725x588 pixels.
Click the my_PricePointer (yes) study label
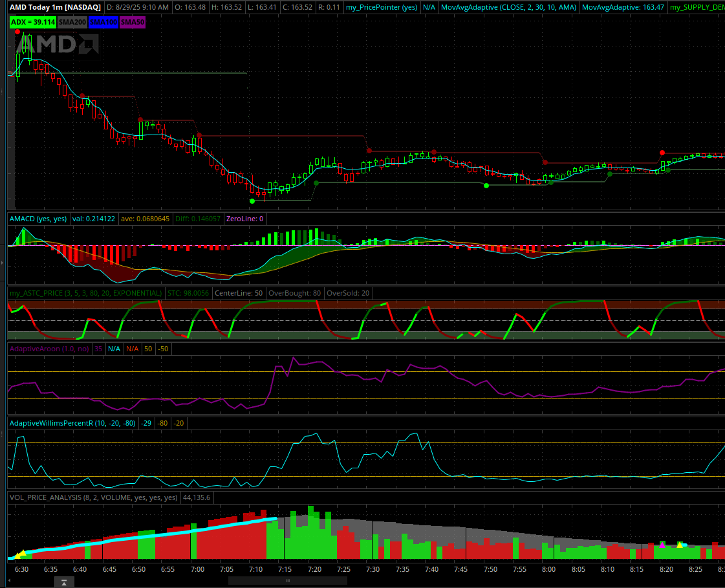click(380, 7)
